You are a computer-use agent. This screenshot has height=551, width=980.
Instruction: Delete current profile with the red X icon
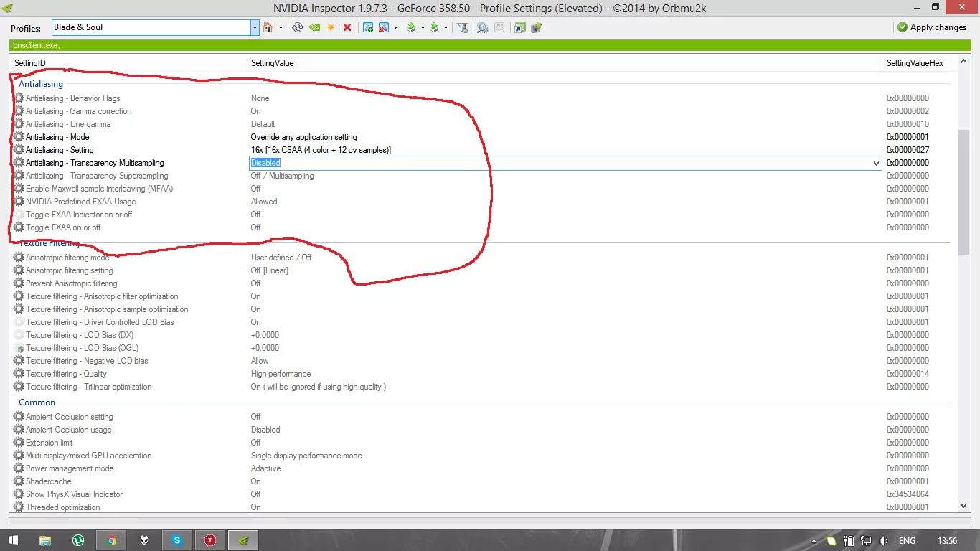tap(347, 27)
